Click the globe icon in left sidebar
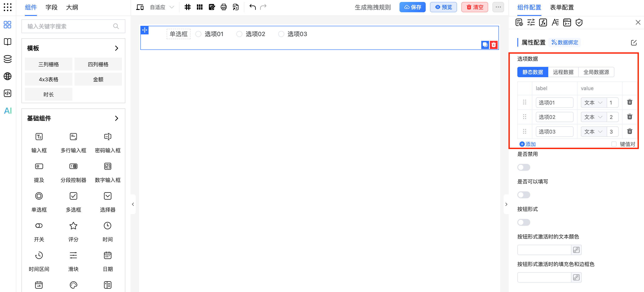Image resolution: width=644 pixels, height=292 pixels. point(8,76)
